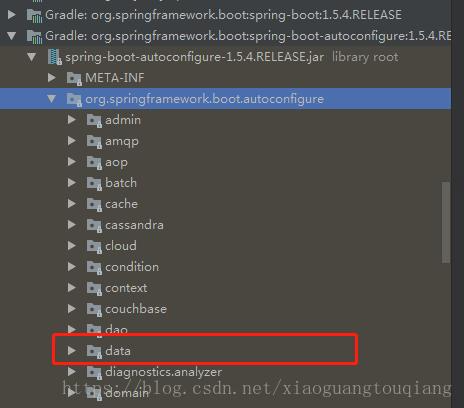Expand the cache package arrow

(72, 204)
